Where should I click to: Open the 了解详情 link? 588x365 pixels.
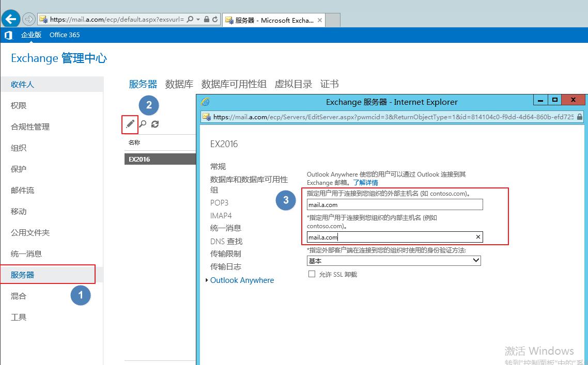point(366,183)
